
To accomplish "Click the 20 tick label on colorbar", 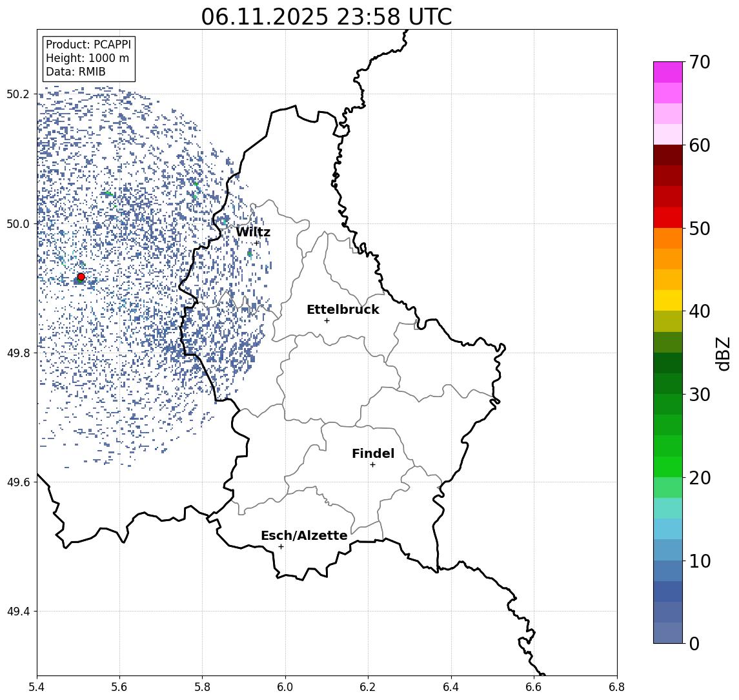I will (700, 478).
